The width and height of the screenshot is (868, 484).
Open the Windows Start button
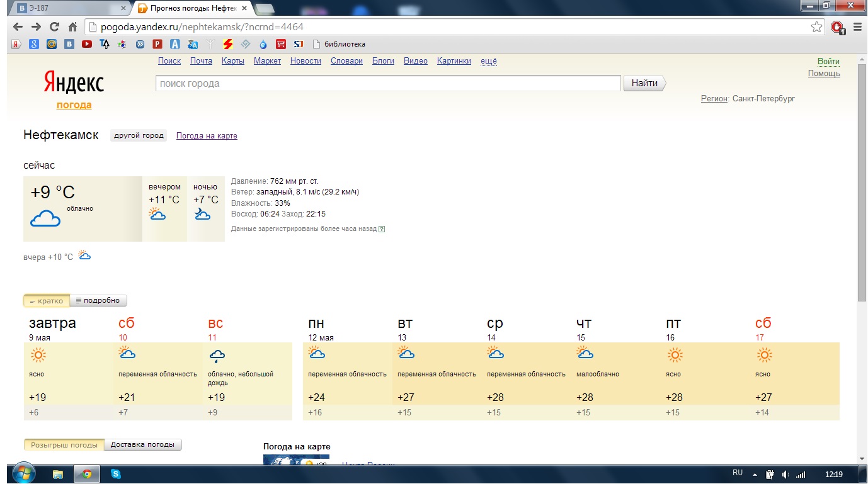[24, 473]
